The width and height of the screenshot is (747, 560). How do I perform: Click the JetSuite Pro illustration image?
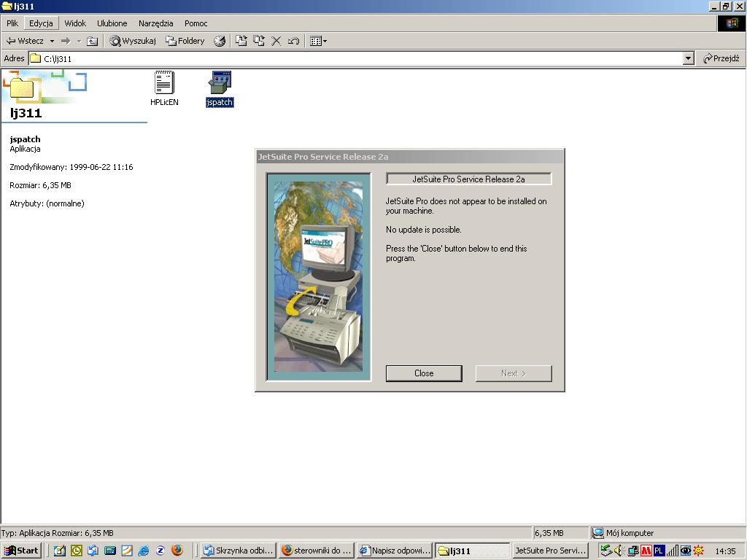pos(318,276)
